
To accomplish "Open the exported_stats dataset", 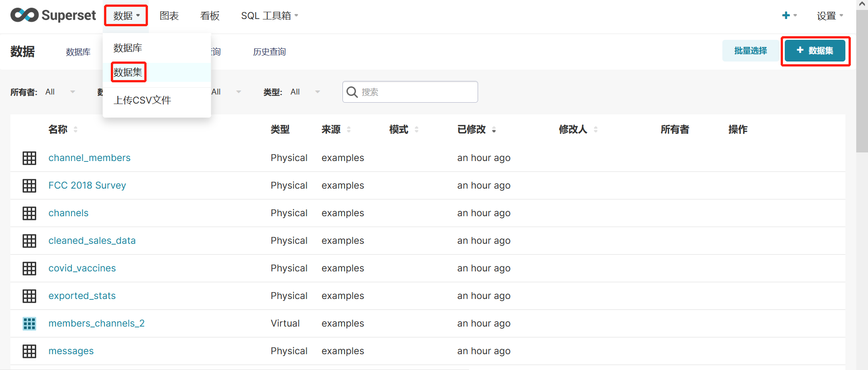I will (x=82, y=296).
